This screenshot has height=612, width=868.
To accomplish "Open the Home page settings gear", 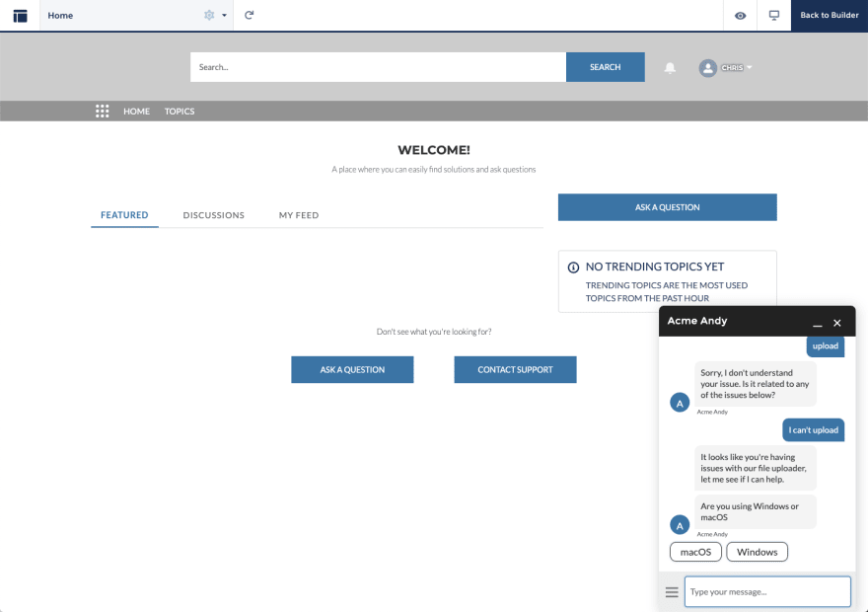I will coord(209,16).
